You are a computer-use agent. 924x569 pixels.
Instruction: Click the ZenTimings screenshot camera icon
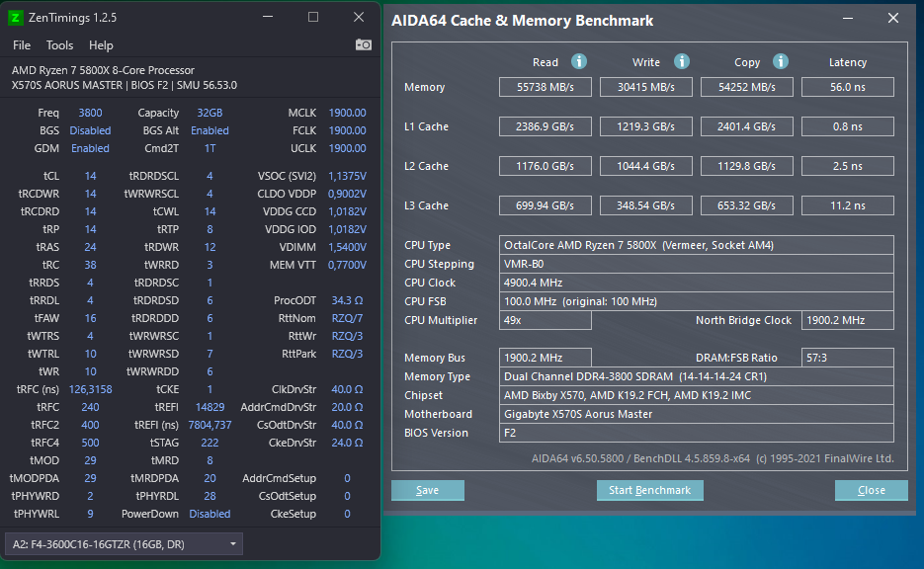(364, 44)
